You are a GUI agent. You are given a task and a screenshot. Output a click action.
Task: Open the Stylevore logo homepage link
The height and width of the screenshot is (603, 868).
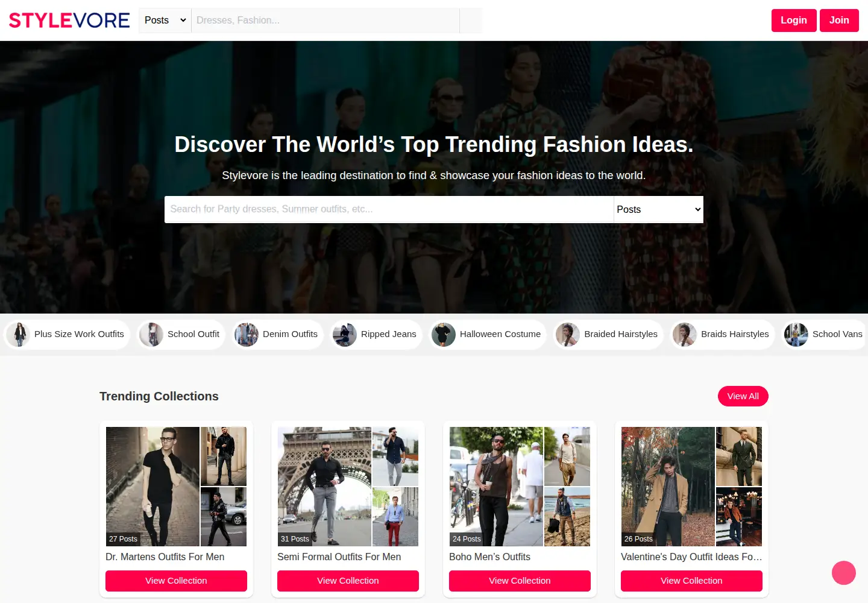click(x=69, y=21)
